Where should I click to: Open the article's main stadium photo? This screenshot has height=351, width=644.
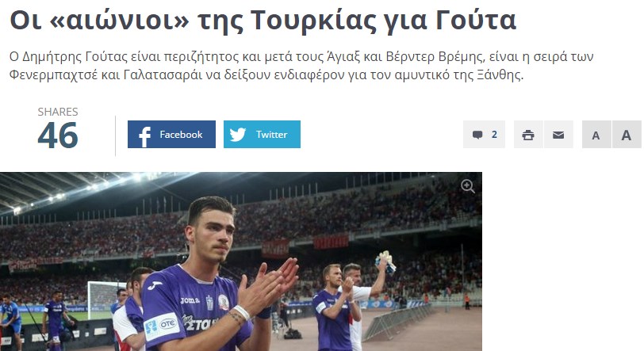click(241, 261)
